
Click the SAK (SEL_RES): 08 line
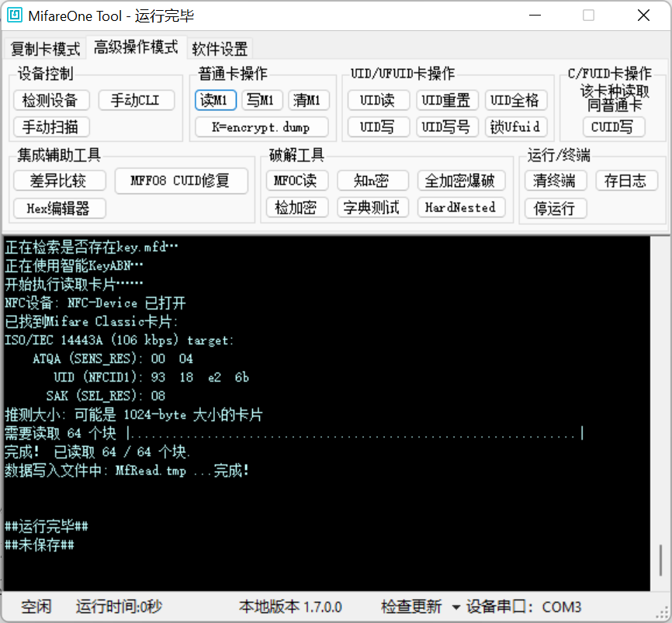pos(106,396)
